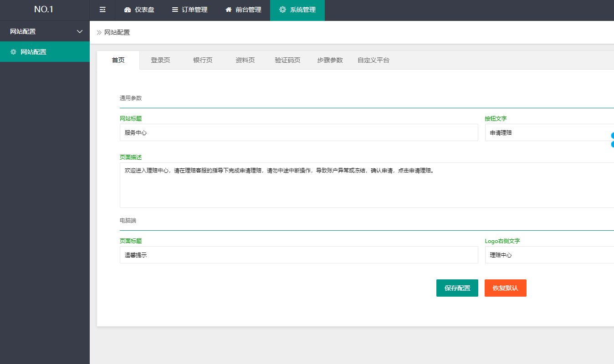
Task: Switch to the 银行页 tab
Action: (203, 60)
